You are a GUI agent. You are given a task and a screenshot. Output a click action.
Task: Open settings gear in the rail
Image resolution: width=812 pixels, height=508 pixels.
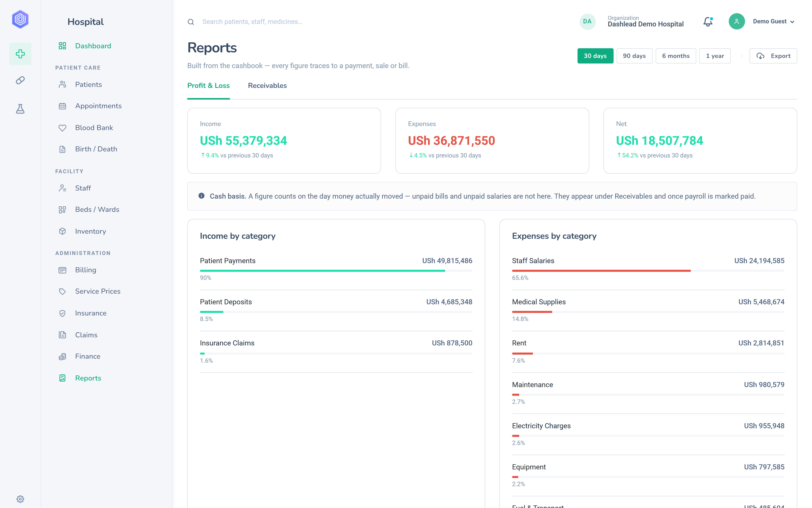(20, 499)
